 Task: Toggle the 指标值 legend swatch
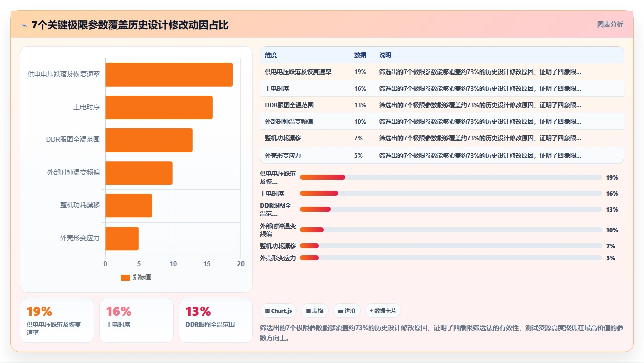tap(125, 278)
